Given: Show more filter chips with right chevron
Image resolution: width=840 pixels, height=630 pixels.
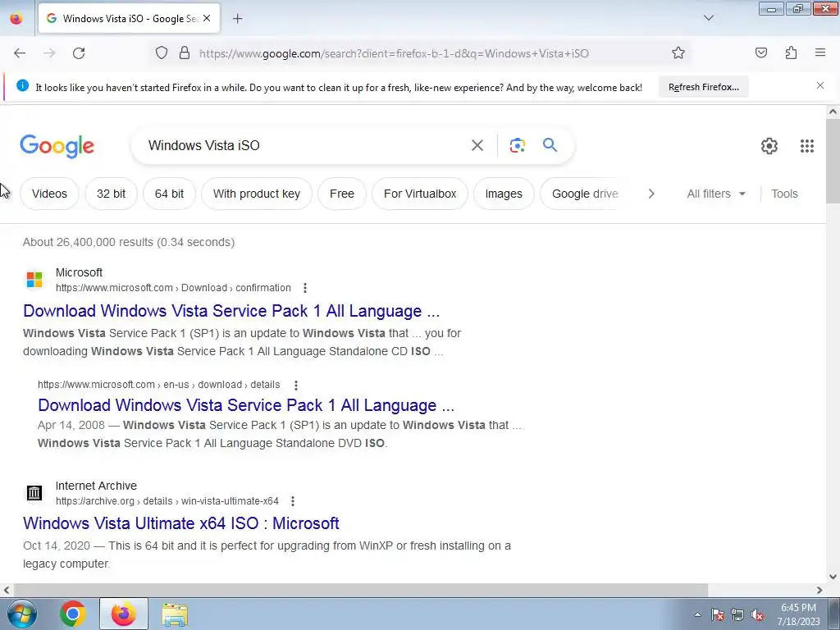Looking at the screenshot, I should [651, 194].
